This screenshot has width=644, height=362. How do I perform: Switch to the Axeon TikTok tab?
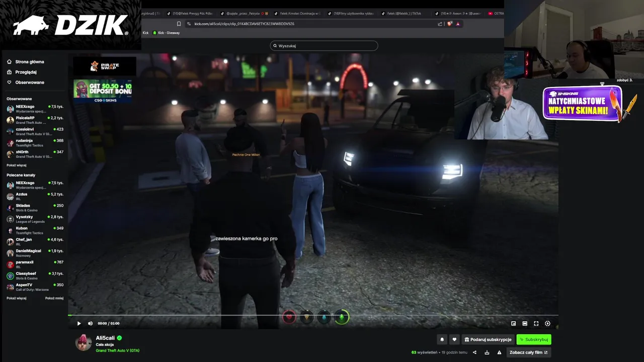458,14
